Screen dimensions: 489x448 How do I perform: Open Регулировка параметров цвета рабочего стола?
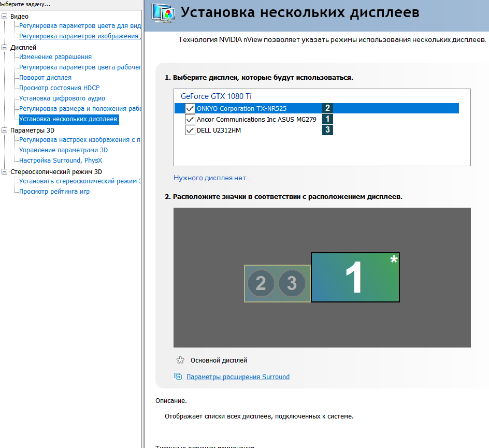coord(80,67)
